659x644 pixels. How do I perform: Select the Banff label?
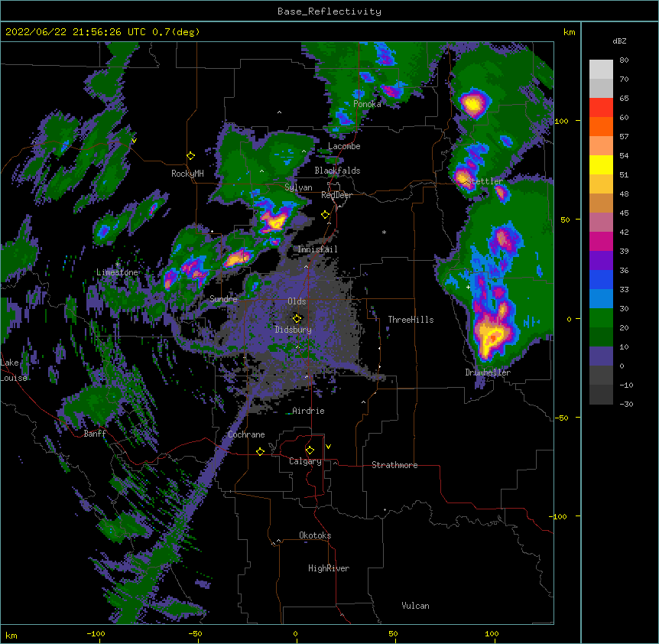point(95,434)
